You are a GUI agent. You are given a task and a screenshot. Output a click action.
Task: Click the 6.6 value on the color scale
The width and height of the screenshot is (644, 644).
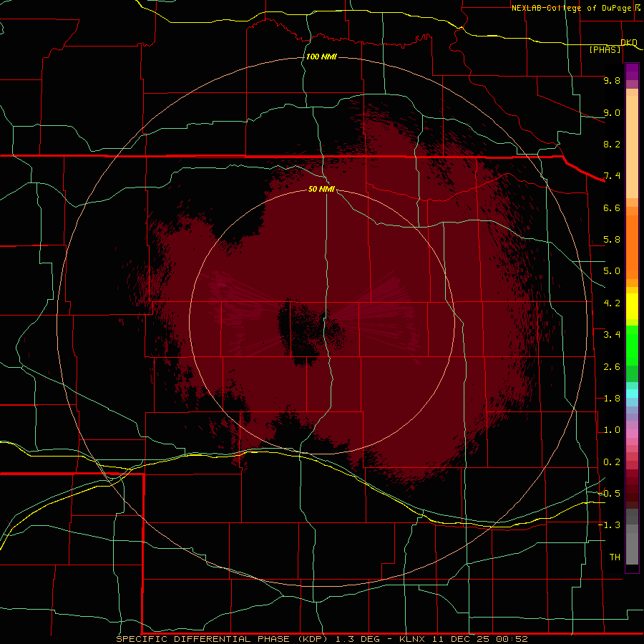[612, 208]
